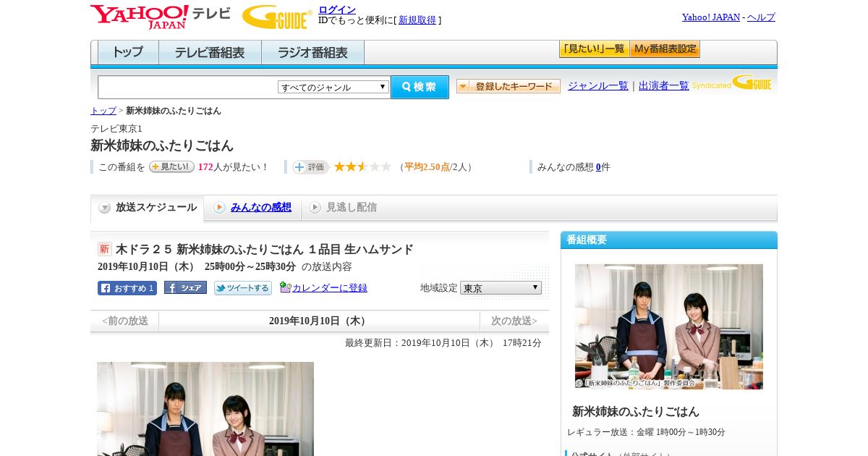868x456 pixels.
Task: Click the 新 new-episode badge icon
Action: 105,249
